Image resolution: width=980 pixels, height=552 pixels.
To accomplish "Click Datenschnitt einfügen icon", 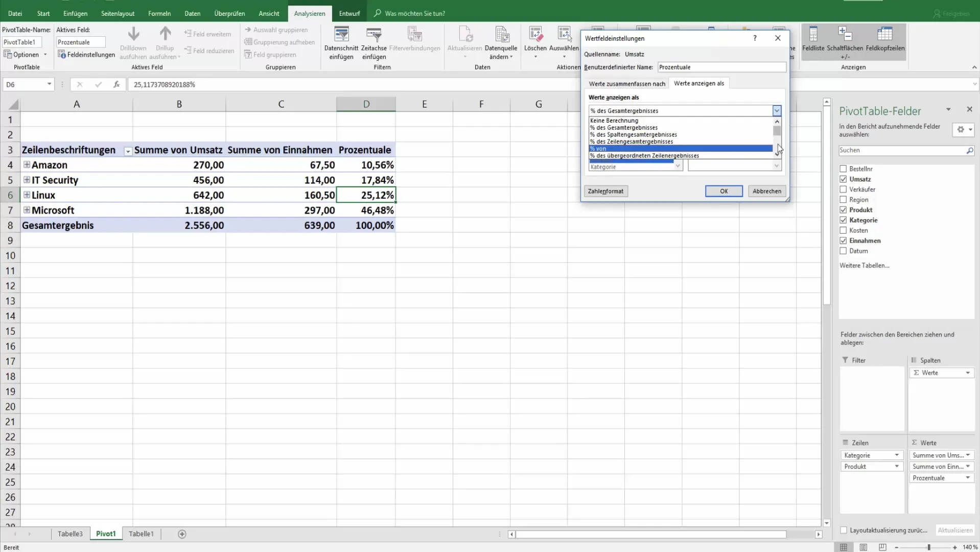I will (x=341, y=34).
